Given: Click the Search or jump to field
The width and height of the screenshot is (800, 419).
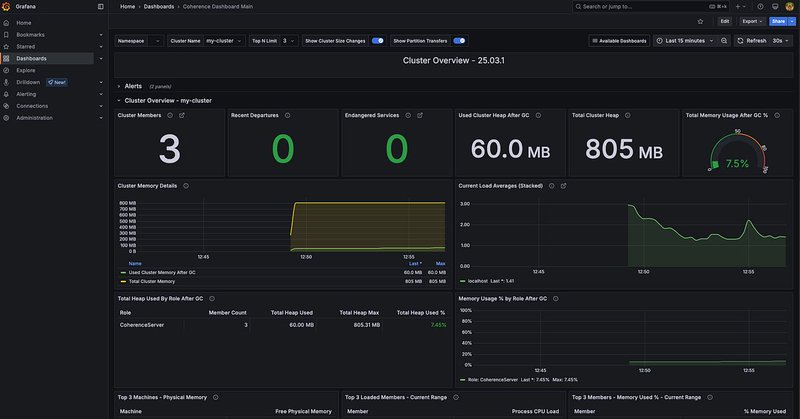Looking at the screenshot, I should 652,7.
